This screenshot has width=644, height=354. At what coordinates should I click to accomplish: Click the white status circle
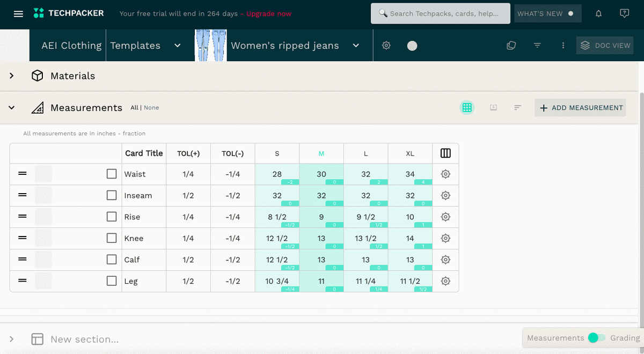pos(412,46)
